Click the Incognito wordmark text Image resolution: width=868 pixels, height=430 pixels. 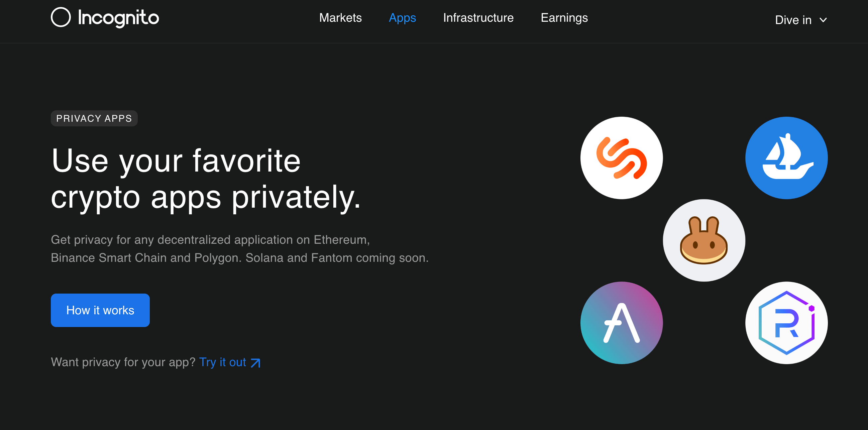tap(118, 18)
